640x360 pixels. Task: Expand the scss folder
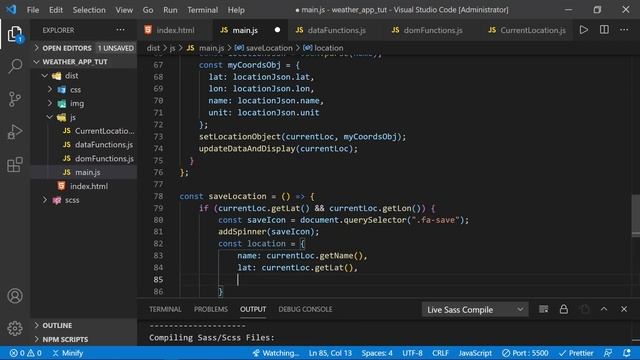pos(84,200)
